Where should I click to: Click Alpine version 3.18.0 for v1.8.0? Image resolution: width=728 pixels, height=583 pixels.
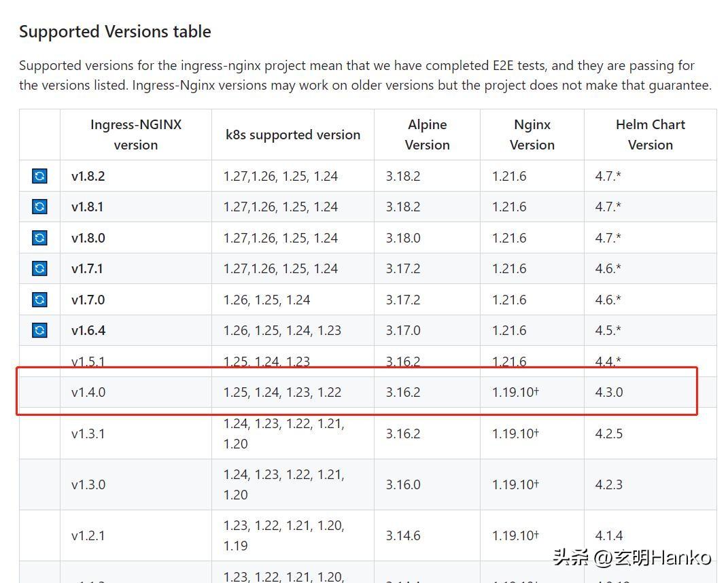coord(403,238)
